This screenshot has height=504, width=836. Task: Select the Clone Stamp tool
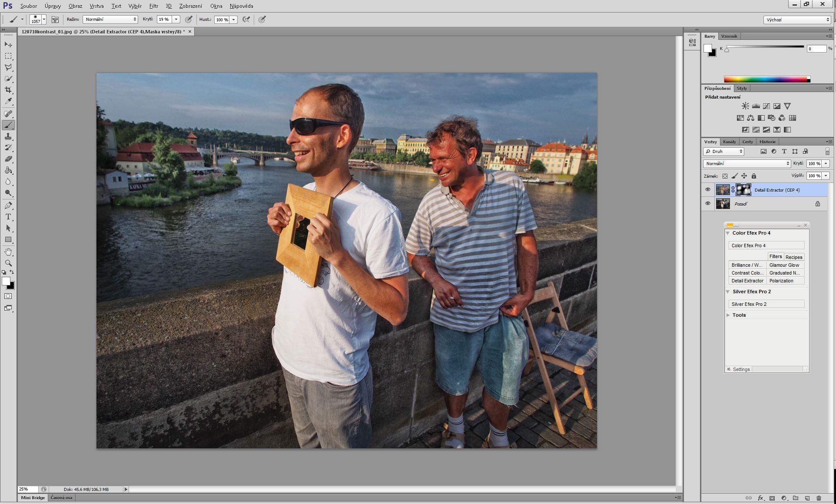point(8,136)
